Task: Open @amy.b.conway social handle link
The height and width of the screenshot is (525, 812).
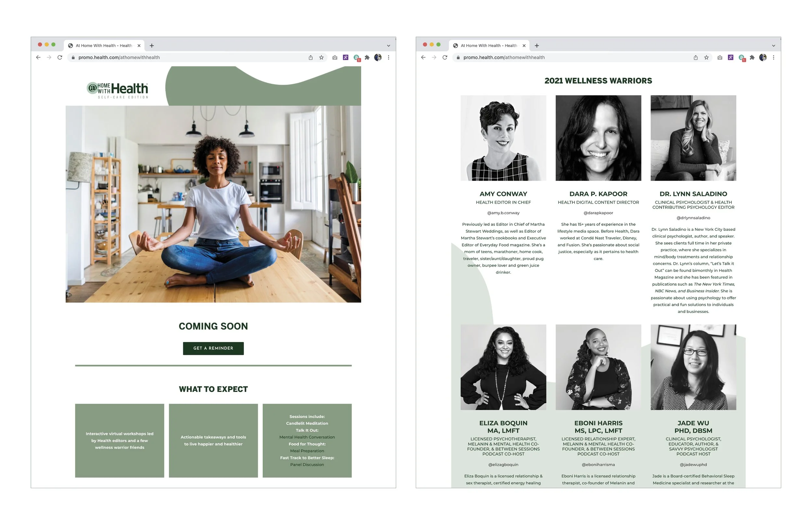Action: pyautogui.click(x=503, y=213)
